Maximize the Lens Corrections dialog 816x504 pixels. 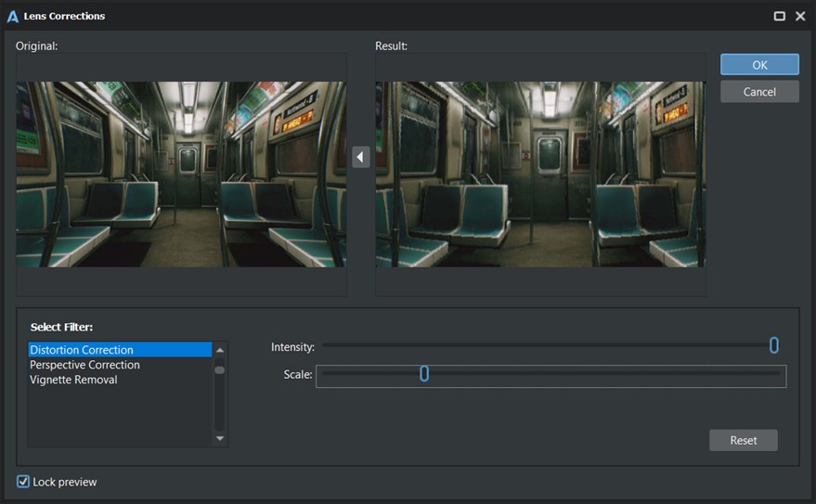(x=780, y=16)
